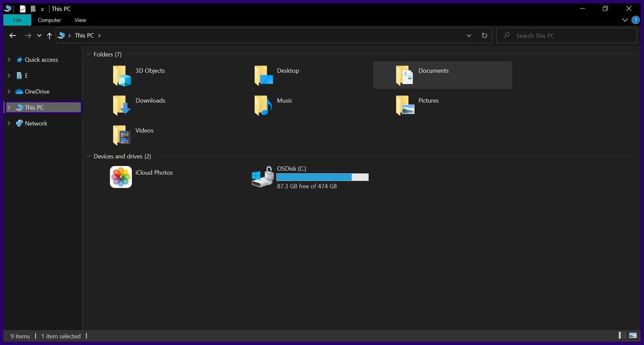Click the New Folder quick access icon

32,8
